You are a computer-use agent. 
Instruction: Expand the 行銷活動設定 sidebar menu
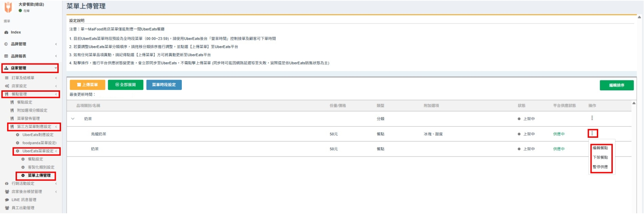pos(56,183)
